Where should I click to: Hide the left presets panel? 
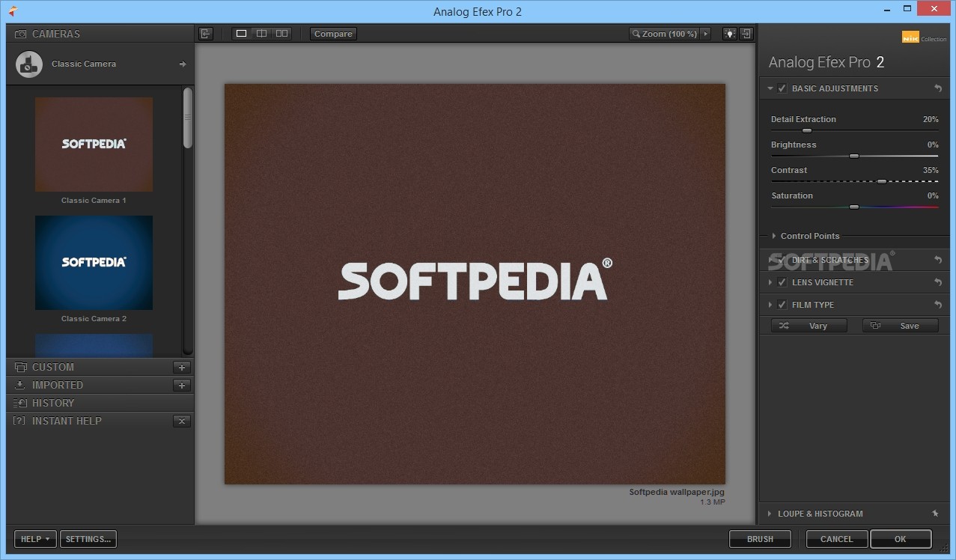(x=206, y=34)
